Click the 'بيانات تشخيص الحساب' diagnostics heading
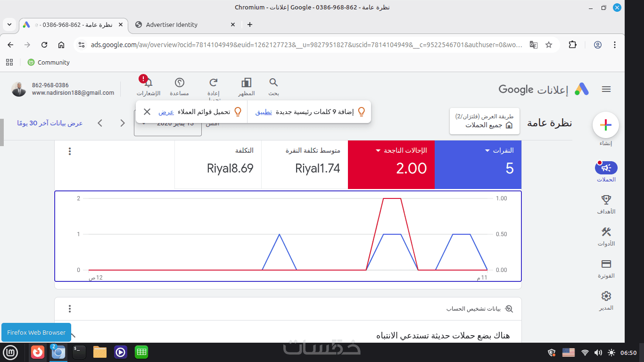Viewport: 644px width, 362px height. tap(473, 309)
